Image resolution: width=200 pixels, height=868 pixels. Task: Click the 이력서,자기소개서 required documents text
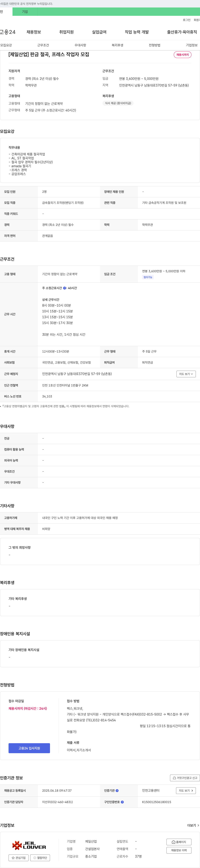79,750
